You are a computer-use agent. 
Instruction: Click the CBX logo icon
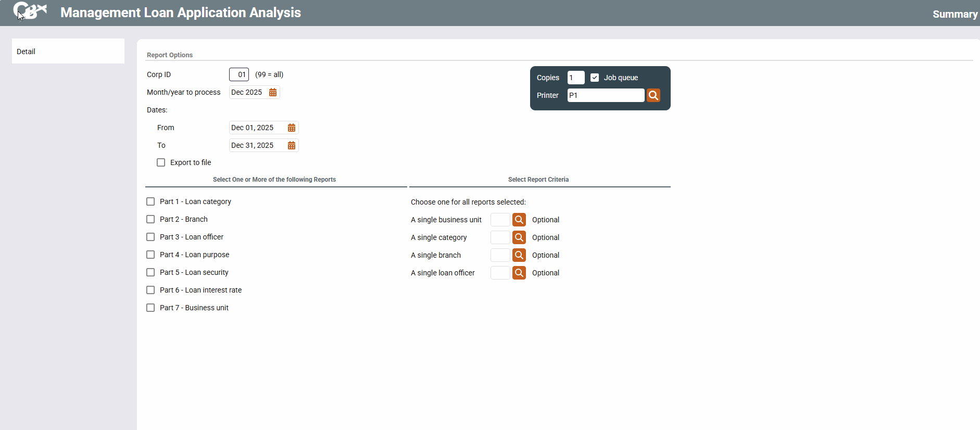30,11
